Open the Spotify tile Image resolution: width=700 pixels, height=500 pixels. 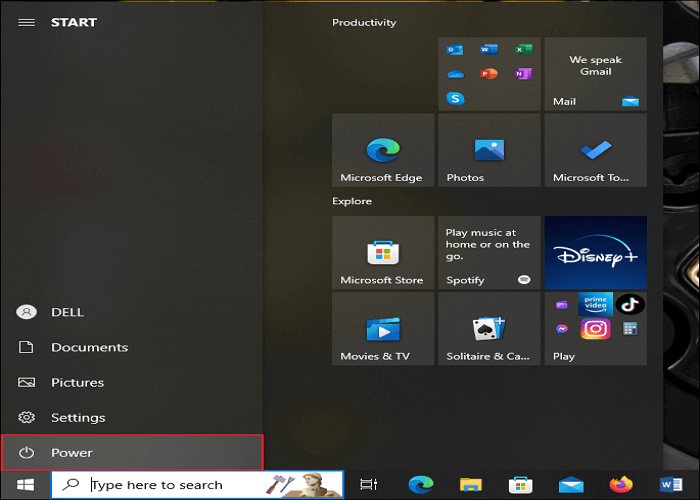(x=489, y=253)
